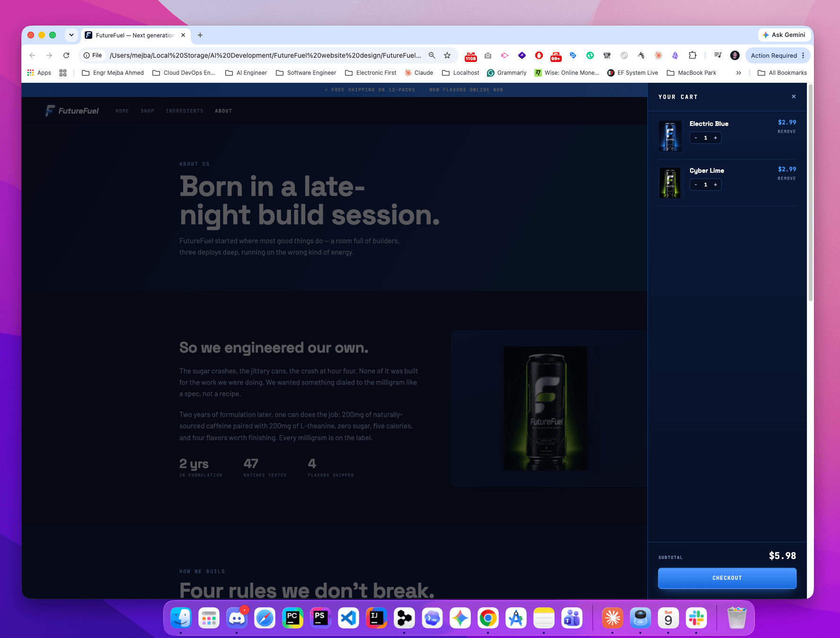Select the About nav link
840x638 pixels.
pyautogui.click(x=223, y=111)
